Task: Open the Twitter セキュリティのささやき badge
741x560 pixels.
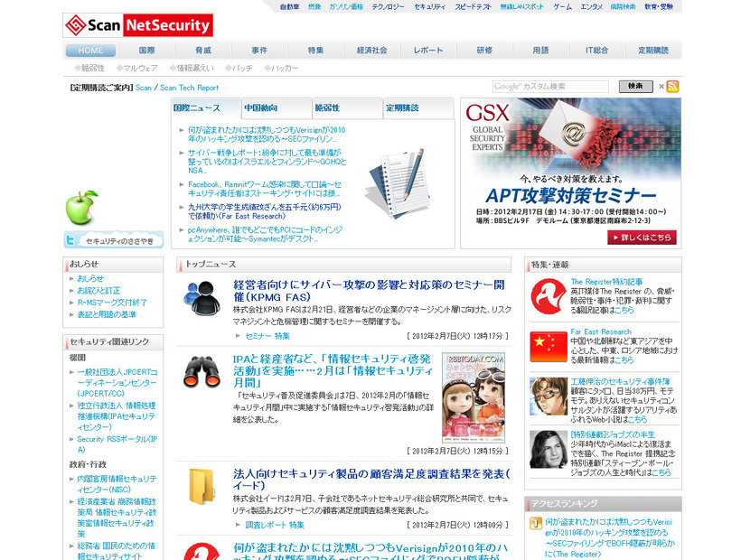Action: 114,240
